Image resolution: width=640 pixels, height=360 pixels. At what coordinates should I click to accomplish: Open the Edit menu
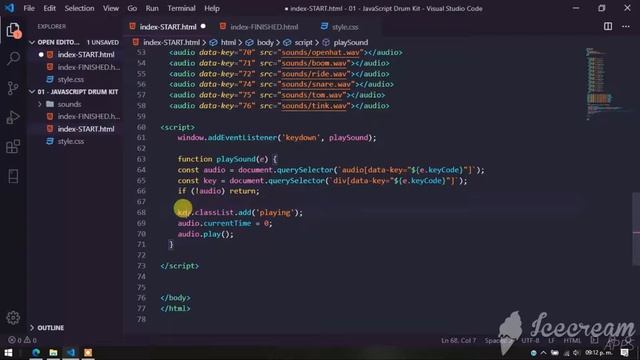click(x=49, y=8)
